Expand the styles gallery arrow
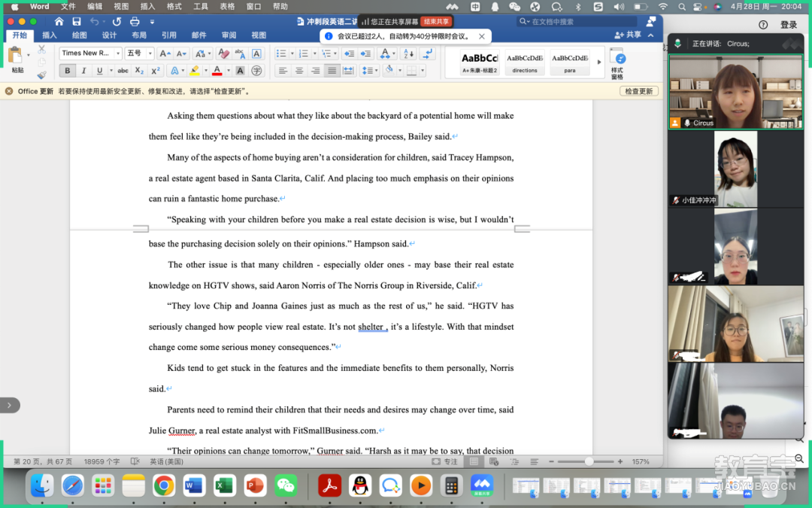Viewport: 812px width, 508px height. pyautogui.click(x=599, y=62)
